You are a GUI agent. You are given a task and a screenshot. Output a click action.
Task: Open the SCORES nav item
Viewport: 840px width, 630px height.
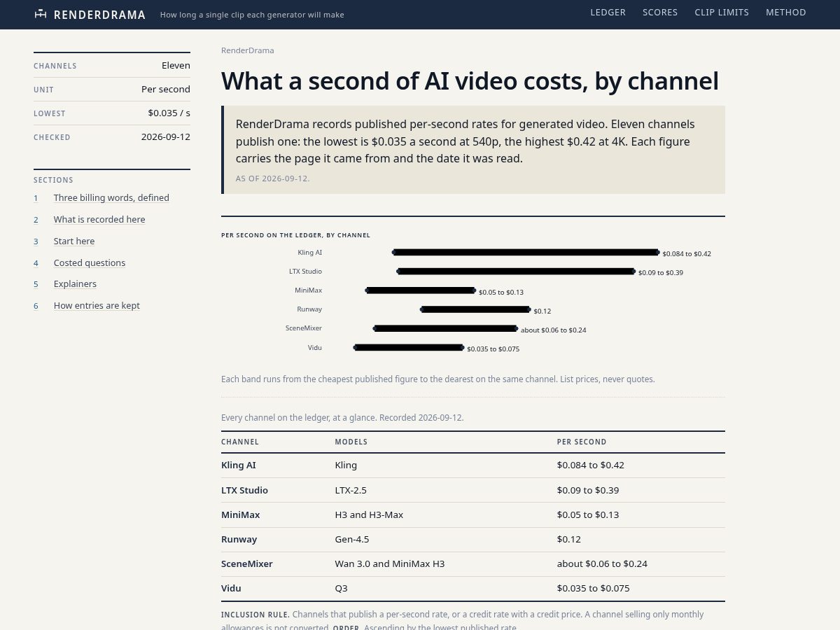pyautogui.click(x=660, y=13)
